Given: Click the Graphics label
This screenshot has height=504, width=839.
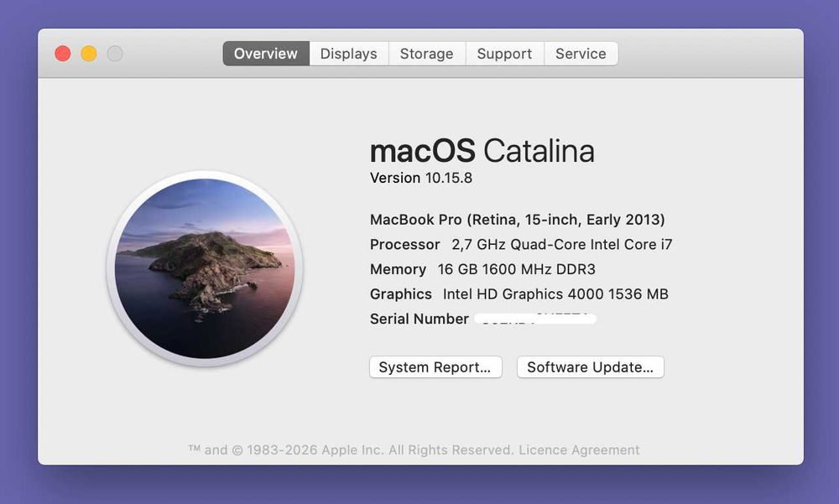Looking at the screenshot, I should 400,294.
